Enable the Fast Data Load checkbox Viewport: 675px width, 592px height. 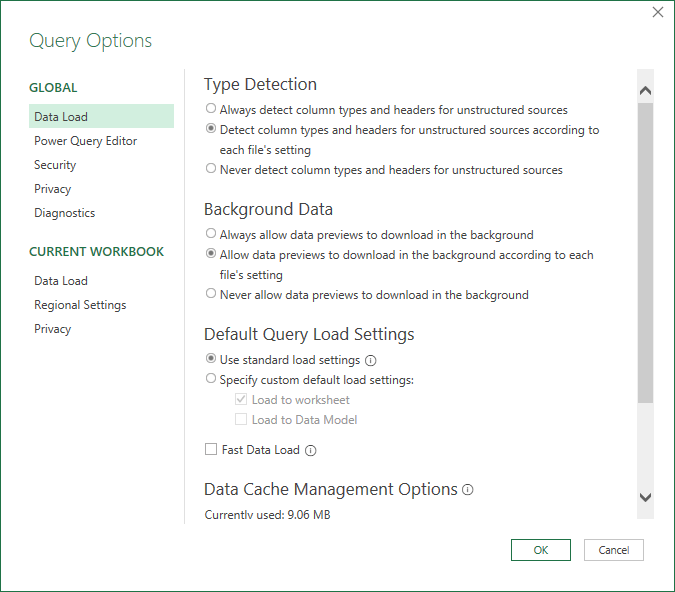tap(211, 449)
